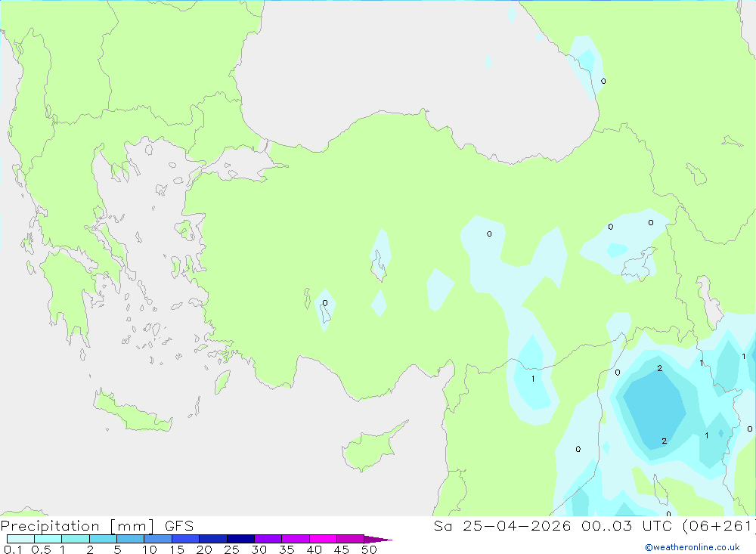Click the '10' legend scale label
The width and height of the screenshot is (756, 554).
[150, 549]
